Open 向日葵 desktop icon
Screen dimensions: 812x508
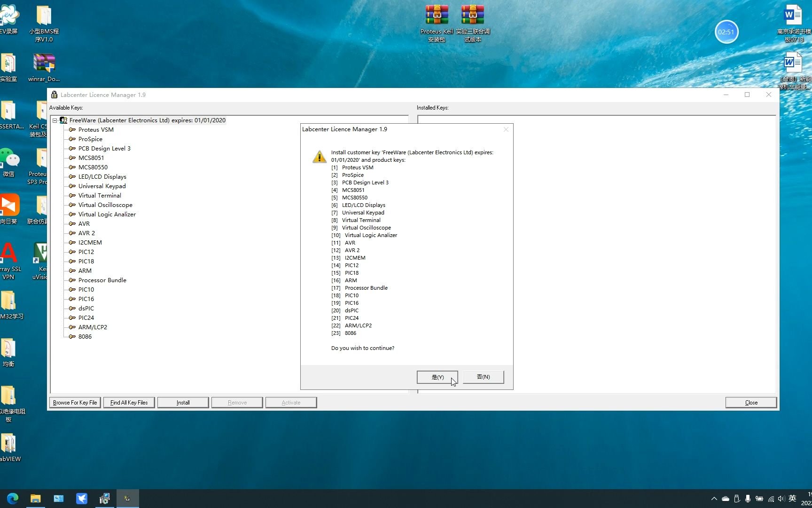coord(9,209)
